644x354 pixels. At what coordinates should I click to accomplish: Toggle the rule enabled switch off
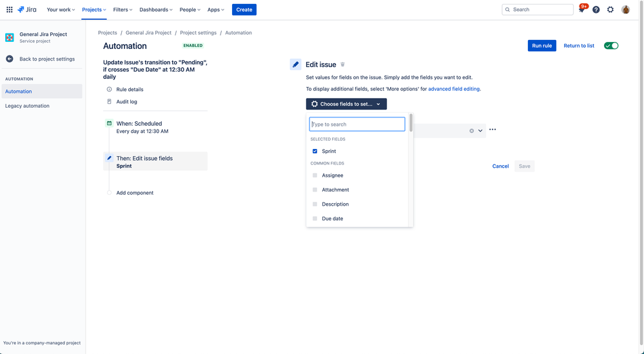611,46
